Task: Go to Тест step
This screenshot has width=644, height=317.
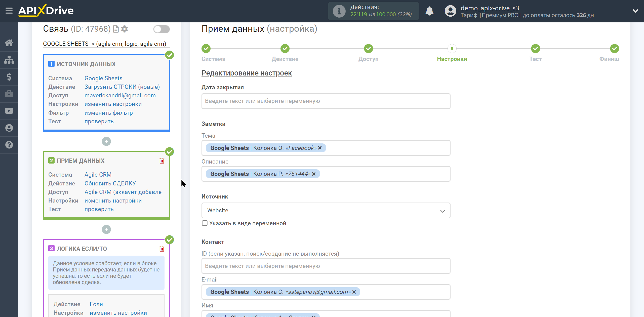Action: (536, 49)
